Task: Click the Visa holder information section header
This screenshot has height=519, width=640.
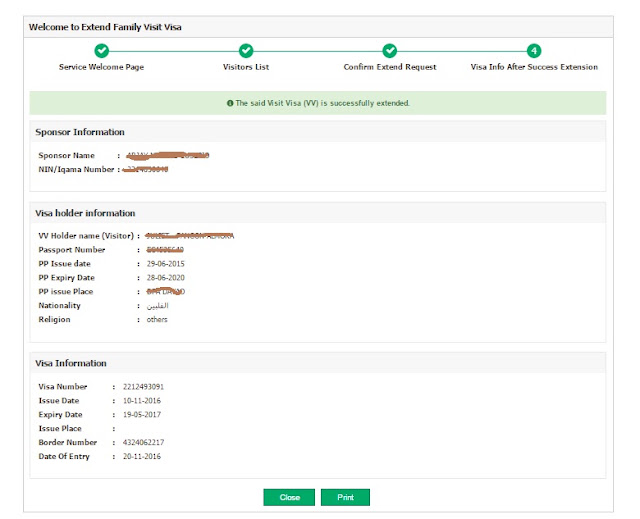Action: click(318, 213)
